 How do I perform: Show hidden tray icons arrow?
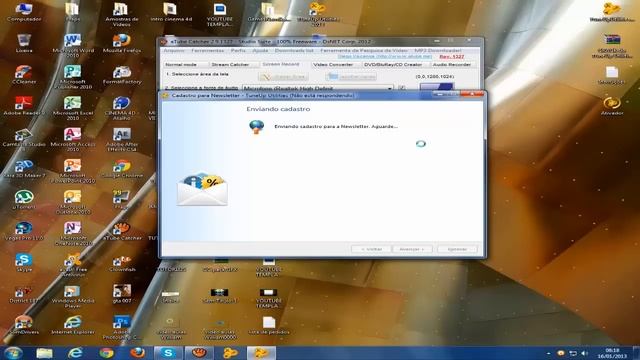point(549,353)
